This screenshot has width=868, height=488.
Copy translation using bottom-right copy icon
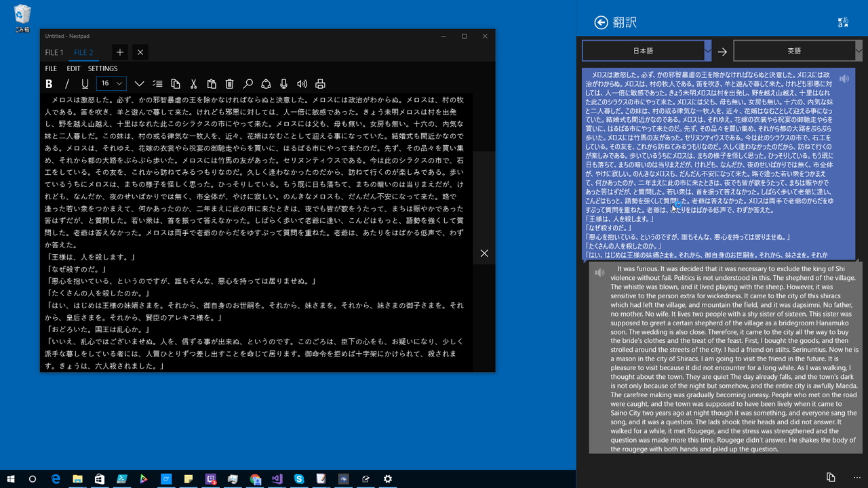click(831, 477)
